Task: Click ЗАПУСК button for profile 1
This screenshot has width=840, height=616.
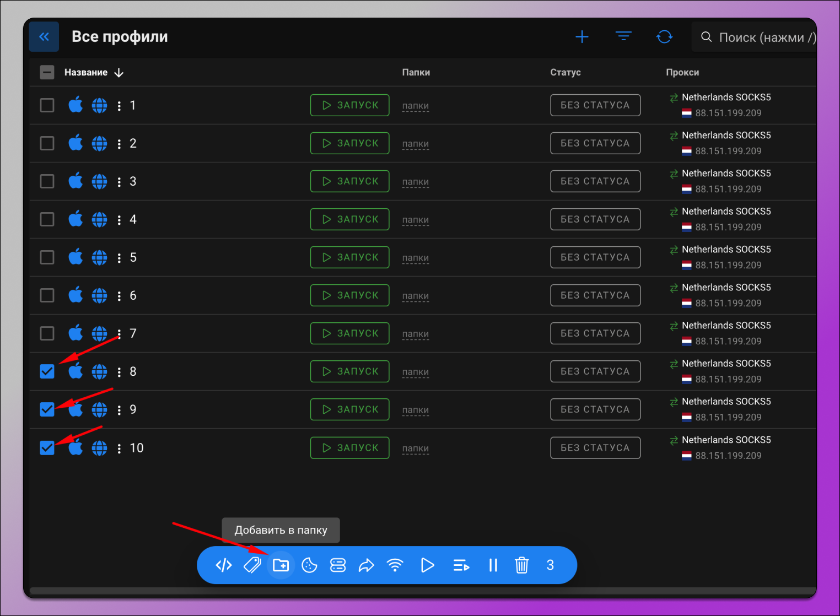Action: click(349, 105)
